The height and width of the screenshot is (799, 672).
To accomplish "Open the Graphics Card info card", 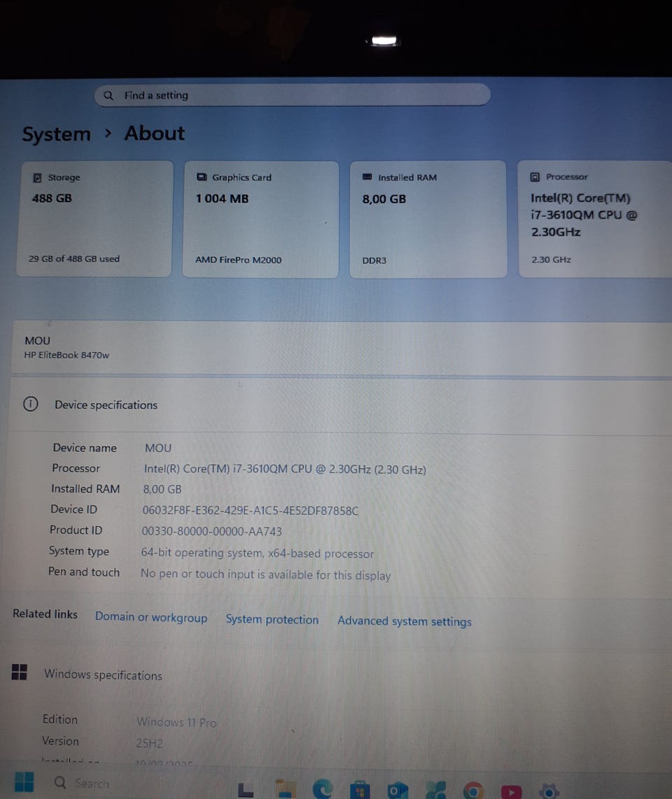I will 260,220.
